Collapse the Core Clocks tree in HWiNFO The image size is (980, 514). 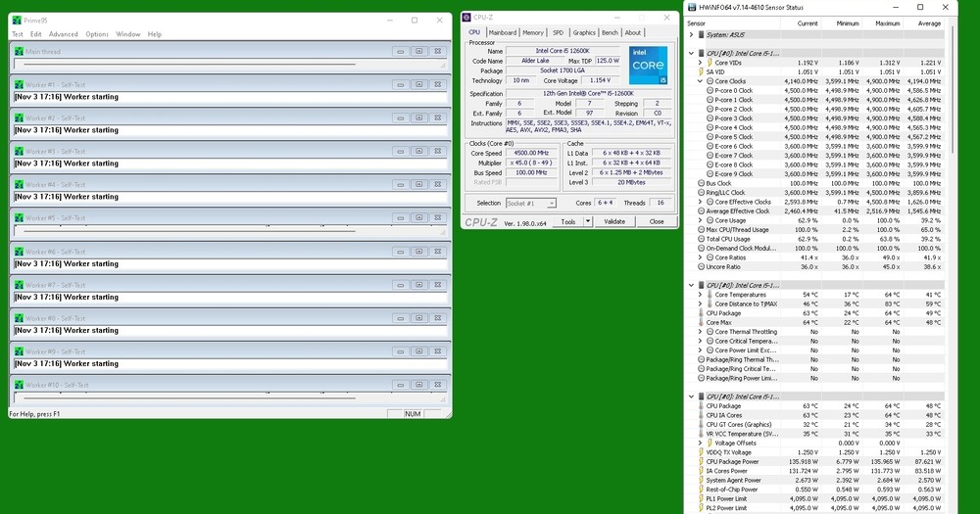pos(700,81)
